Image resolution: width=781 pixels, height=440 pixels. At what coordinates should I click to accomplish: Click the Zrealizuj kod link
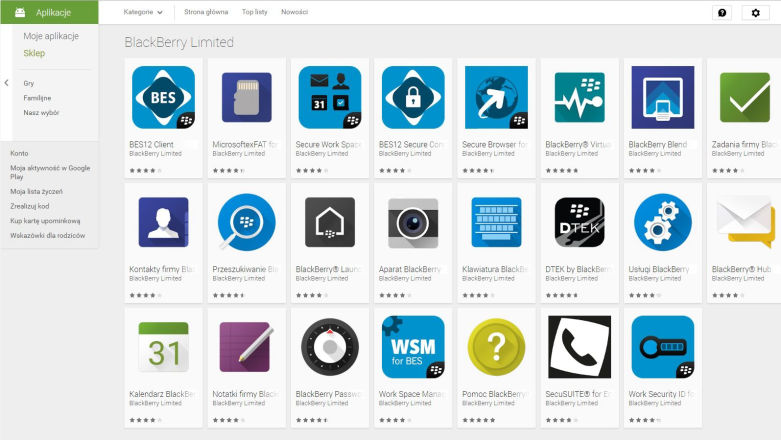30,206
